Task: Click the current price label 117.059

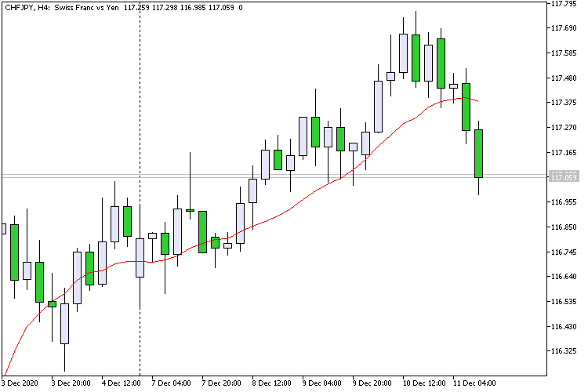Action: pos(564,176)
